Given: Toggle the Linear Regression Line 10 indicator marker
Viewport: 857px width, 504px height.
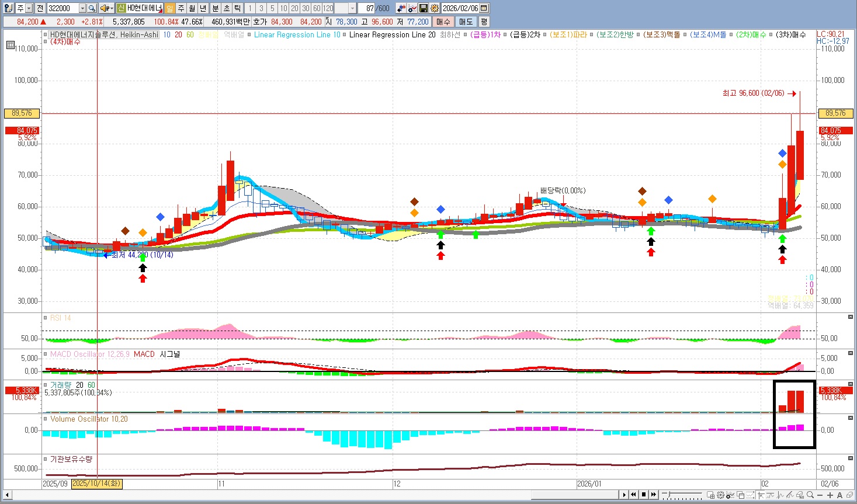Looking at the screenshot, I should pyautogui.click(x=249, y=34).
